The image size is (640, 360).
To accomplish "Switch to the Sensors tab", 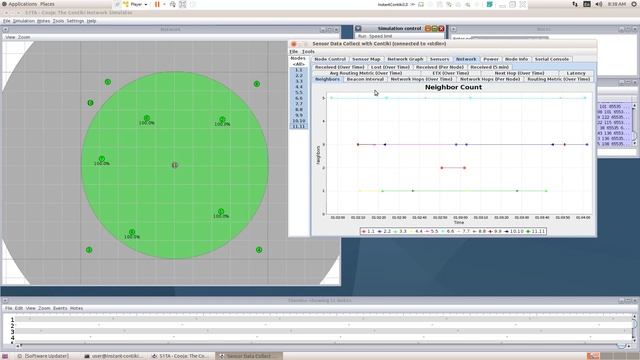I will pyautogui.click(x=440, y=59).
